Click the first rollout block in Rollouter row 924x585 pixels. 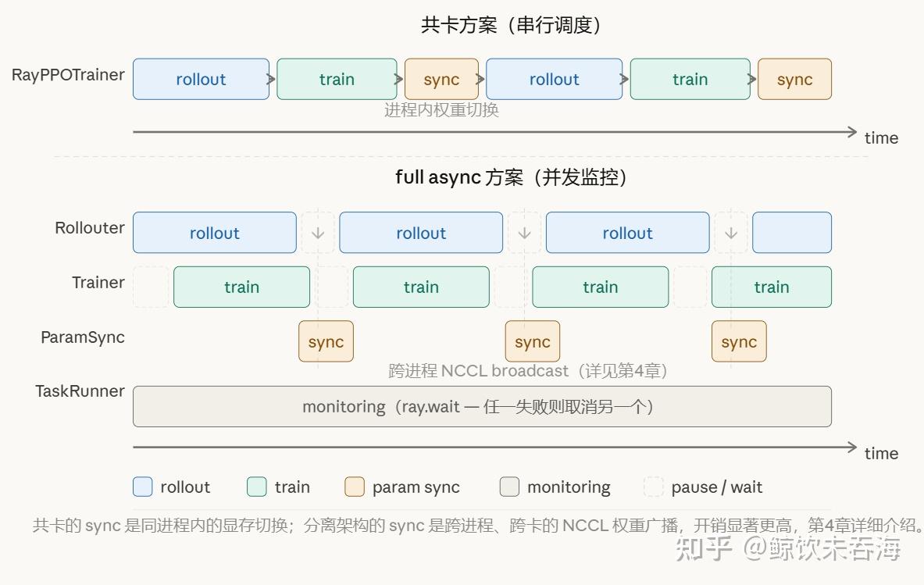pos(215,233)
